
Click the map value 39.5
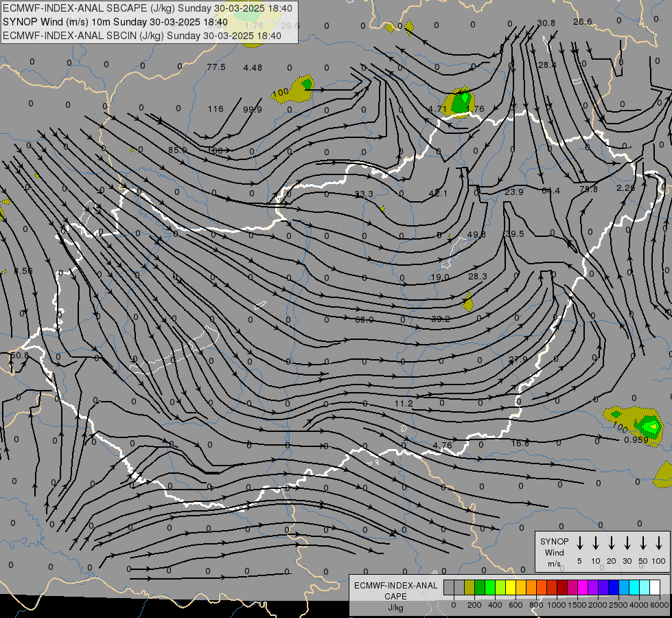(514, 233)
